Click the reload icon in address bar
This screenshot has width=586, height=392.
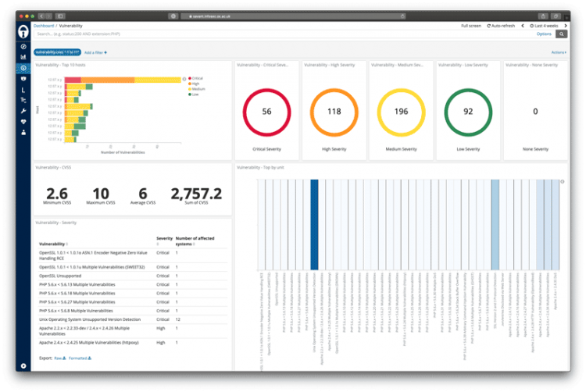(402, 16)
